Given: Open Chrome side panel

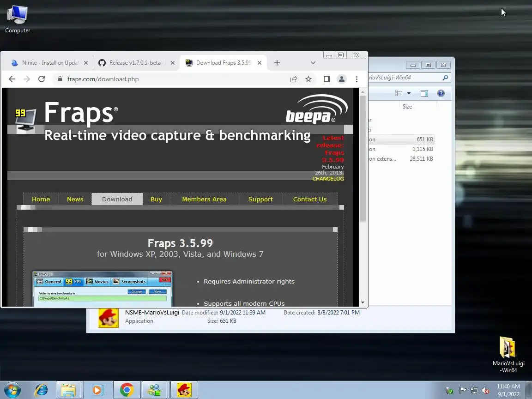Looking at the screenshot, I should point(327,79).
